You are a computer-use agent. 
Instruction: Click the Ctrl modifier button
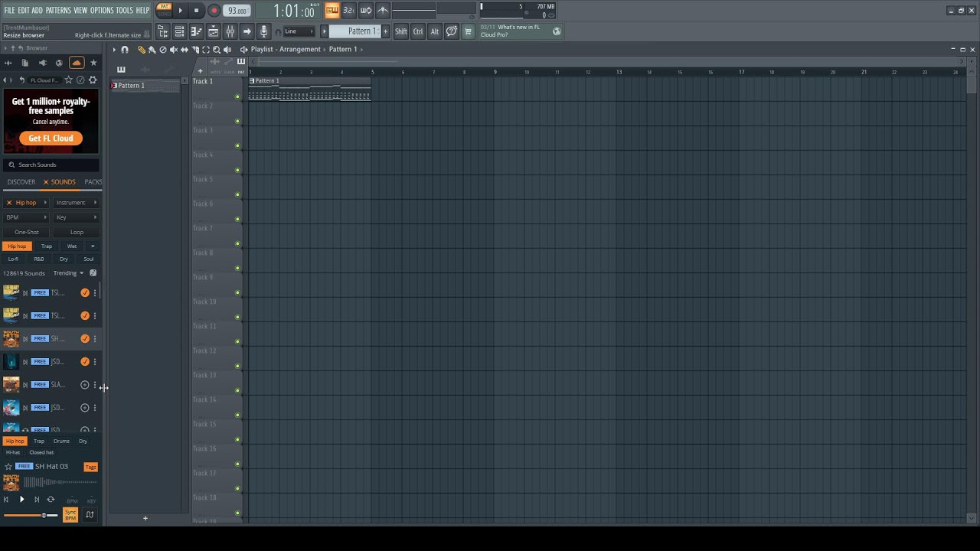(x=418, y=31)
